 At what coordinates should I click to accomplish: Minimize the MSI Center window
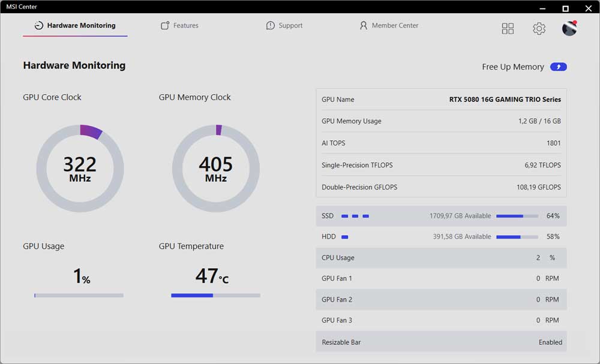[x=542, y=8]
